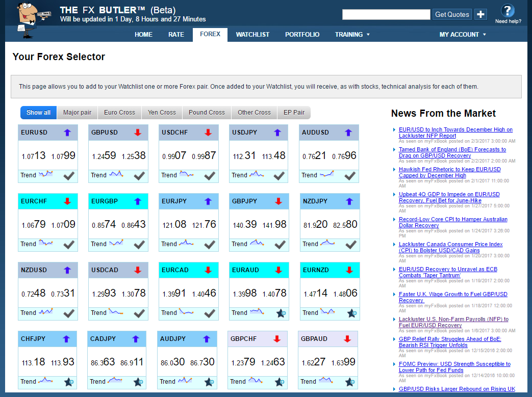Click the AUDUSD pair header

tap(329, 133)
